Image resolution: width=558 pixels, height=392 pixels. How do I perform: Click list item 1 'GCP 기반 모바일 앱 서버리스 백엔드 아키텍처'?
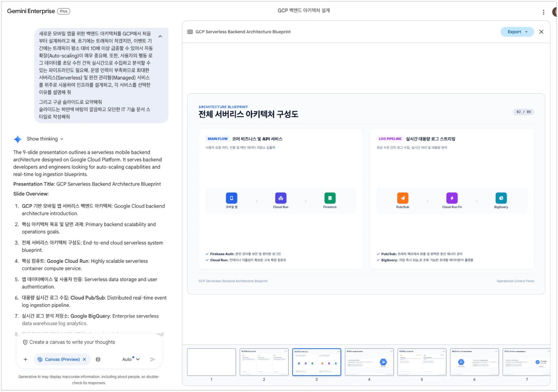[x=93, y=210]
